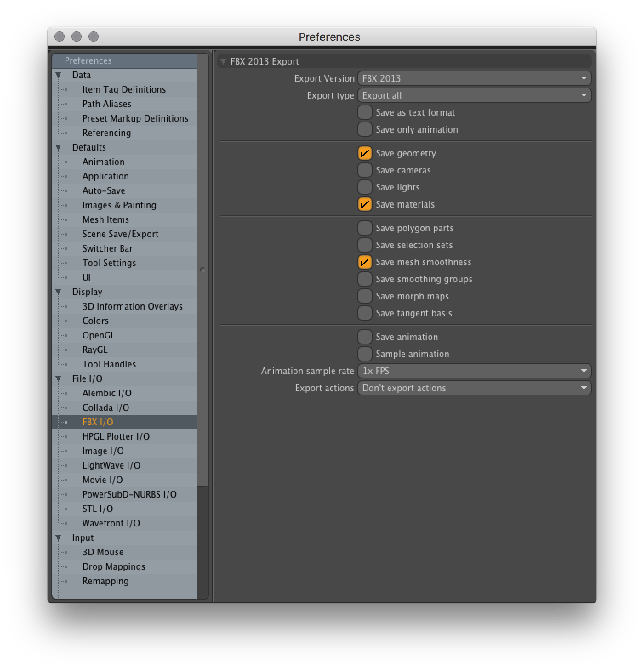Open OpenGL display preferences

point(124,335)
